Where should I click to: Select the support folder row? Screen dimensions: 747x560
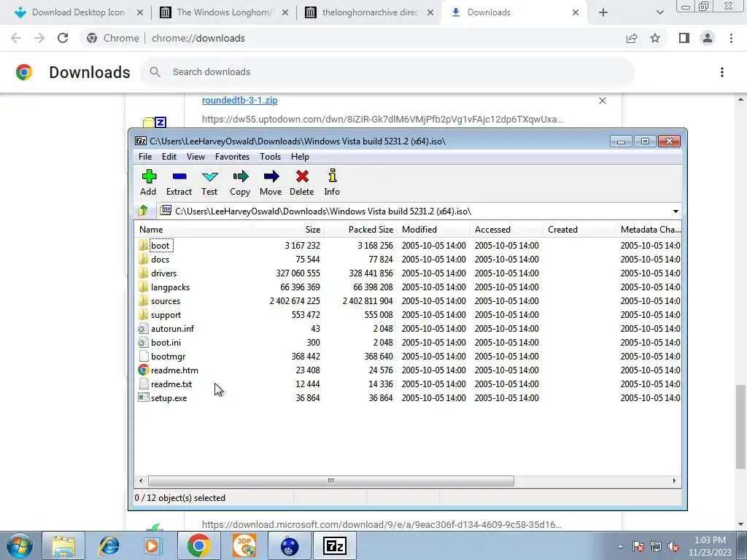408,314
